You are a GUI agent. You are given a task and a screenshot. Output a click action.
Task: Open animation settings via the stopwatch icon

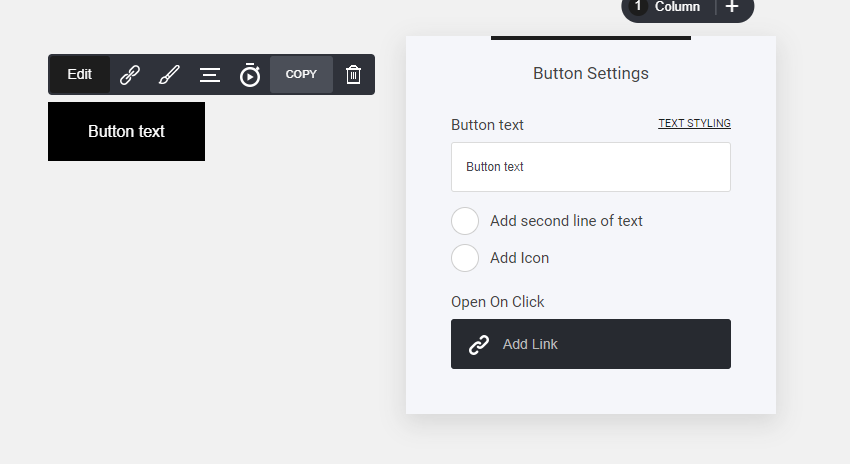(x=250, y=75)
